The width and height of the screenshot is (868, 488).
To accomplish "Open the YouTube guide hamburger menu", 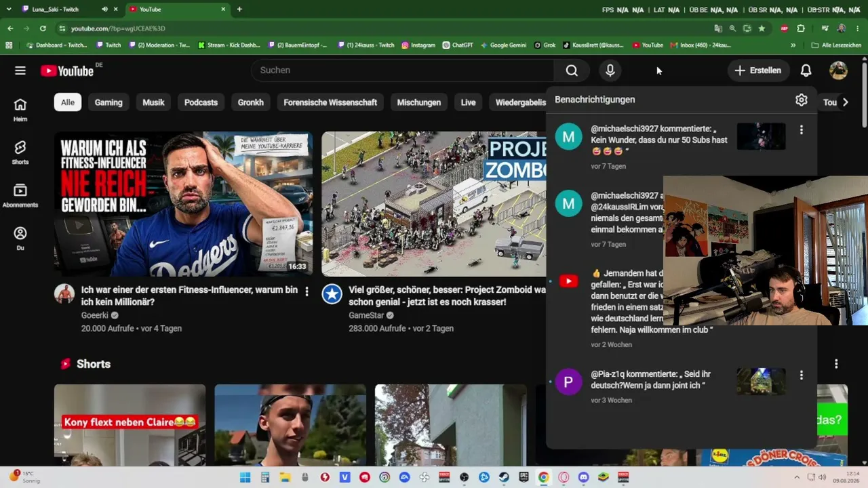I will 20,70.
